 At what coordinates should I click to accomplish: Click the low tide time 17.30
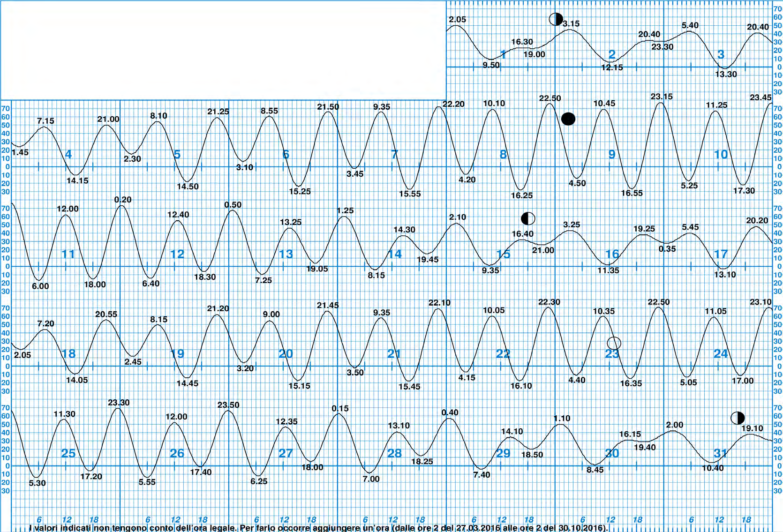[744, 191]
